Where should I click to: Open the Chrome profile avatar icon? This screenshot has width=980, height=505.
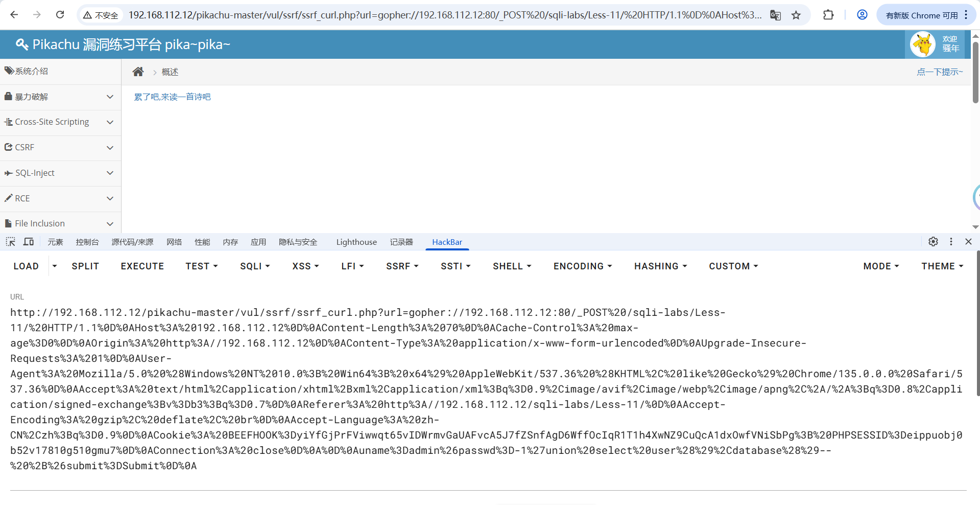(x=862, y=15)
